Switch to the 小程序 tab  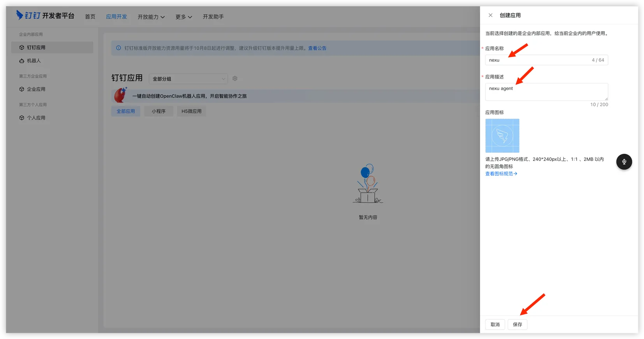pos(158,111)
